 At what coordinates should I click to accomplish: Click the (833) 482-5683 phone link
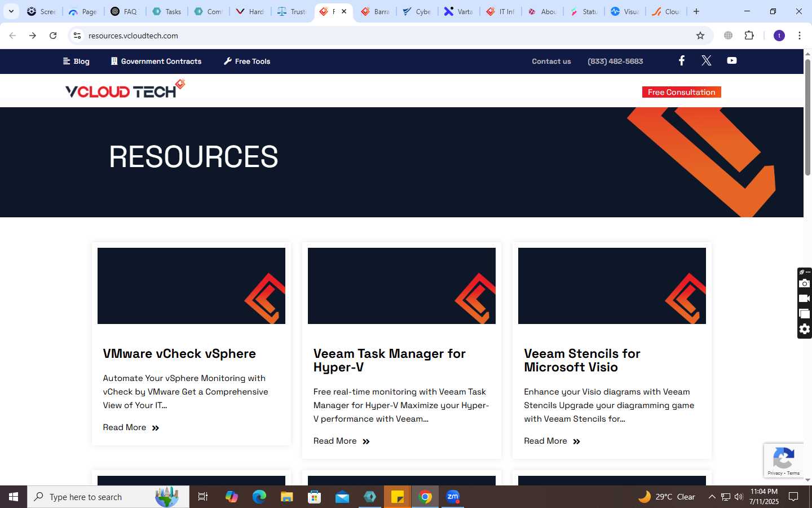615,61
